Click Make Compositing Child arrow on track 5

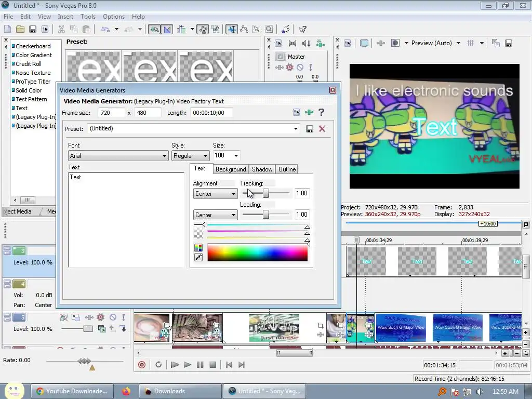point(123,328)
